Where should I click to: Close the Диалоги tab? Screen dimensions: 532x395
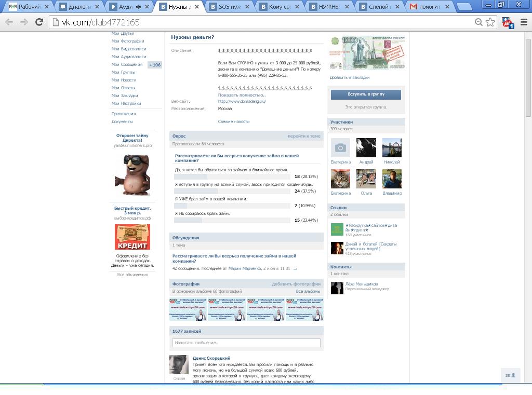coord(97,6)
